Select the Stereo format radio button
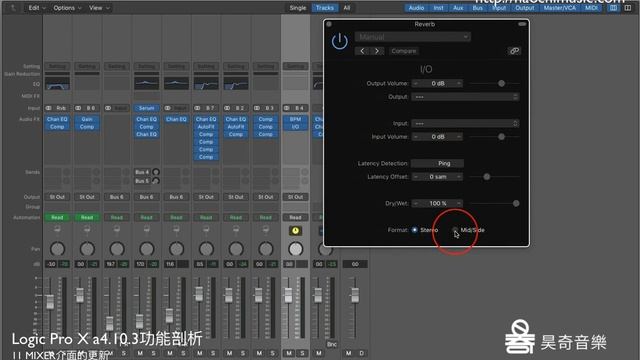Screen dimensions: 640x360 (x=415, y=230)
